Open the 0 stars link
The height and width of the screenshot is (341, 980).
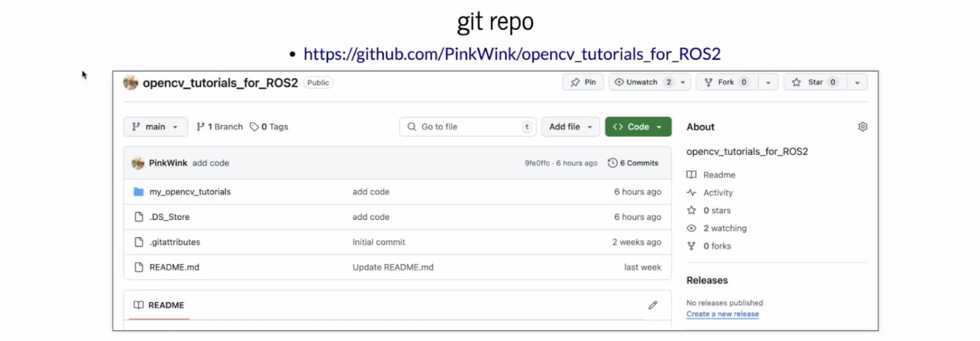click(x=717, y=210)
